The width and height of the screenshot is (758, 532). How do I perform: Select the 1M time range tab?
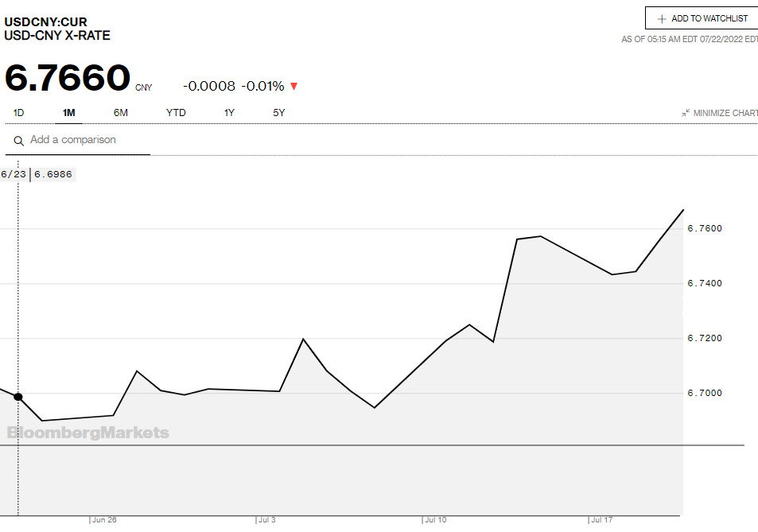click(x=69, y=113)
